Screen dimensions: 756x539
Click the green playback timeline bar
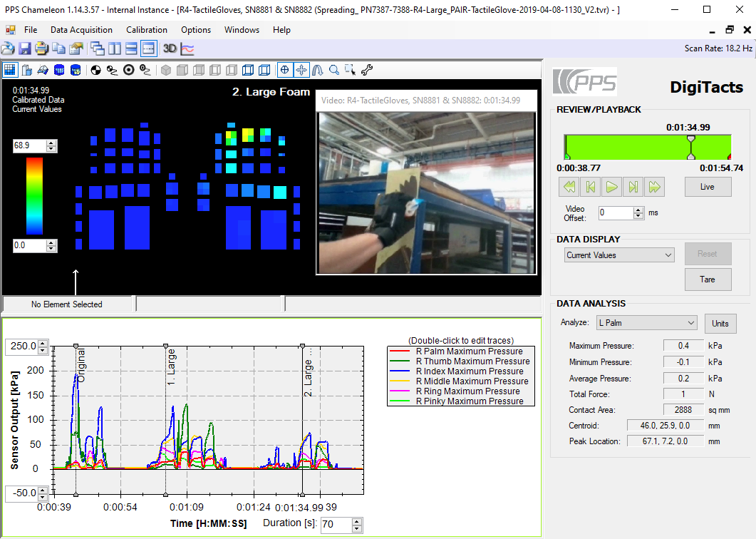tap(648, 147)
